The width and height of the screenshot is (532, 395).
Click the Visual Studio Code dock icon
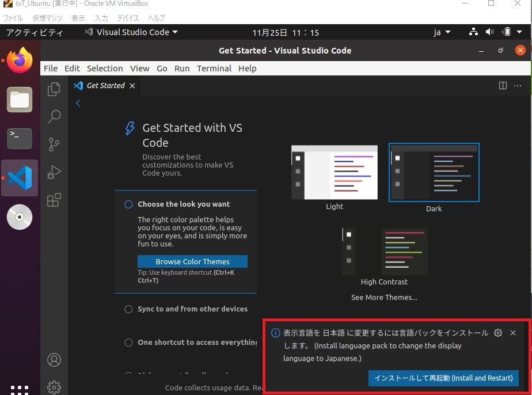[20, 178]
